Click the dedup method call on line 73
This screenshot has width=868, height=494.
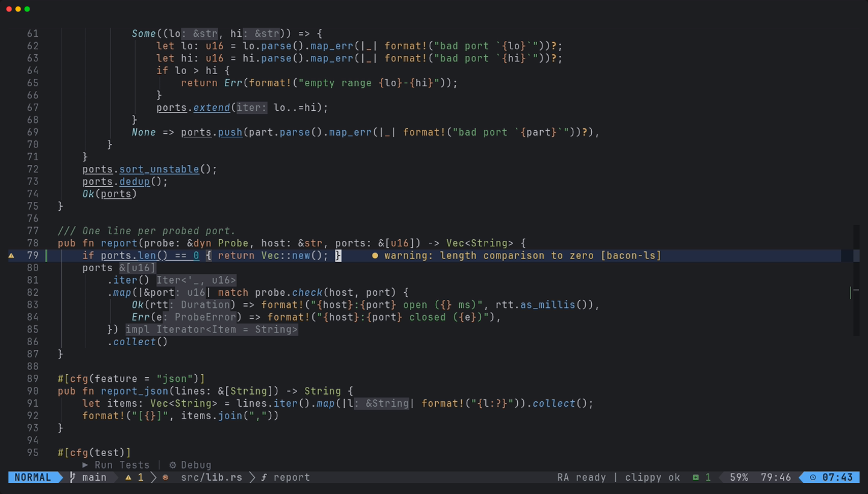[134, 181]
